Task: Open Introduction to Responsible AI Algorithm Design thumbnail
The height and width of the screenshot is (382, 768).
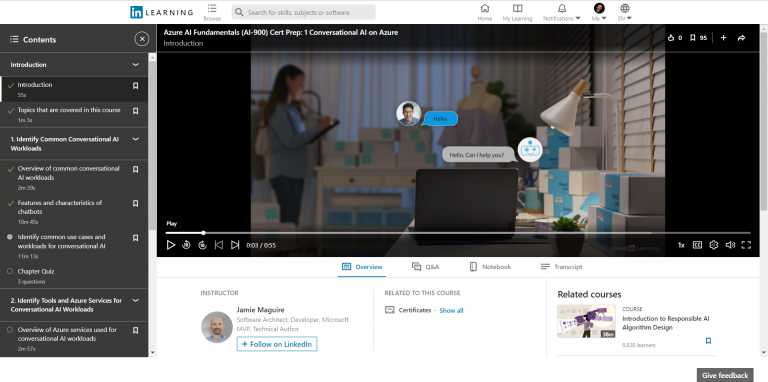Action: (586, 321)
